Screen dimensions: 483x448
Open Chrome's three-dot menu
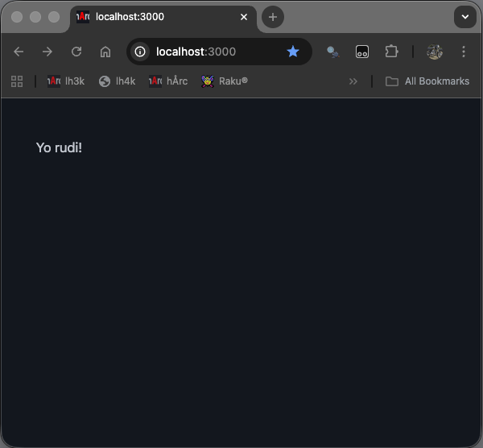[x=464, y=52]
